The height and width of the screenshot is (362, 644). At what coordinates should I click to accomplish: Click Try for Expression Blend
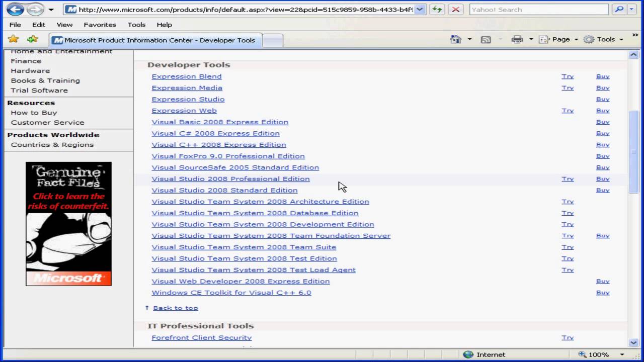568,76
